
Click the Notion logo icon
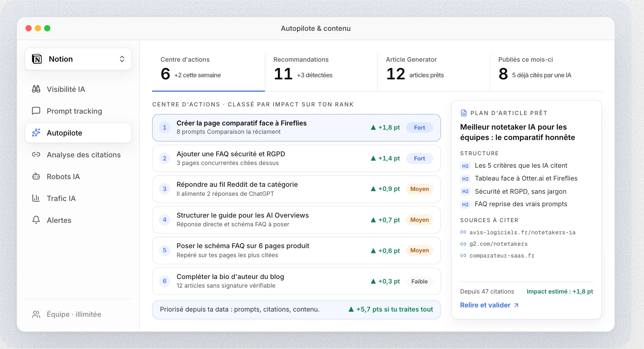tap(37, 59)
